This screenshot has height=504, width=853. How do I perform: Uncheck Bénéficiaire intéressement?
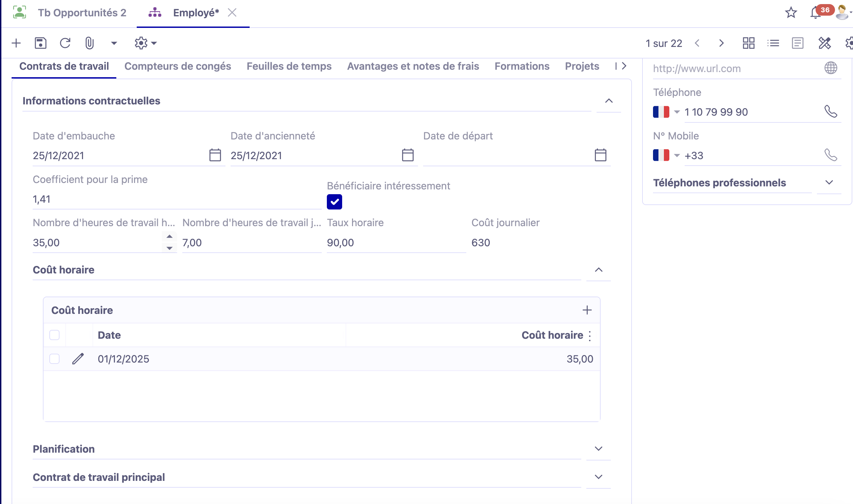coord(335,202)
